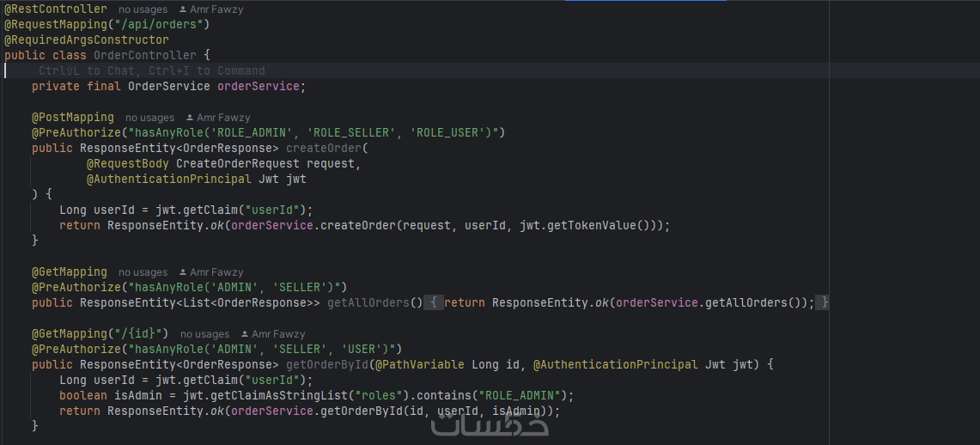Click the getClaimAsStringList call
980x445 pixels.
tap(278, 396)
